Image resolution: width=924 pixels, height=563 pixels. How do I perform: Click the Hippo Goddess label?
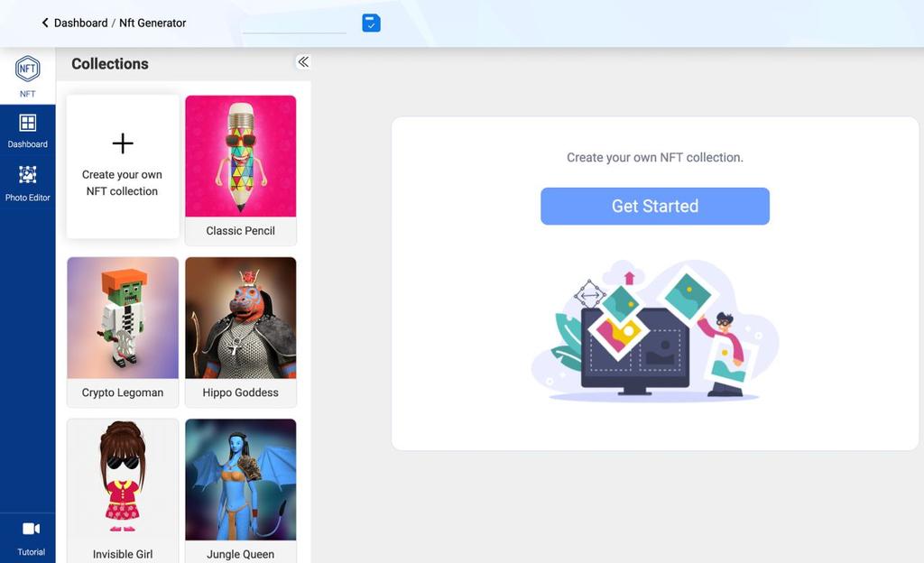tap(240, 392)
